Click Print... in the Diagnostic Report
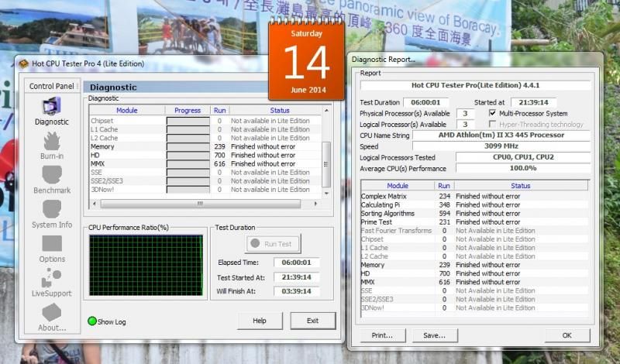 (x=382, y=335)
